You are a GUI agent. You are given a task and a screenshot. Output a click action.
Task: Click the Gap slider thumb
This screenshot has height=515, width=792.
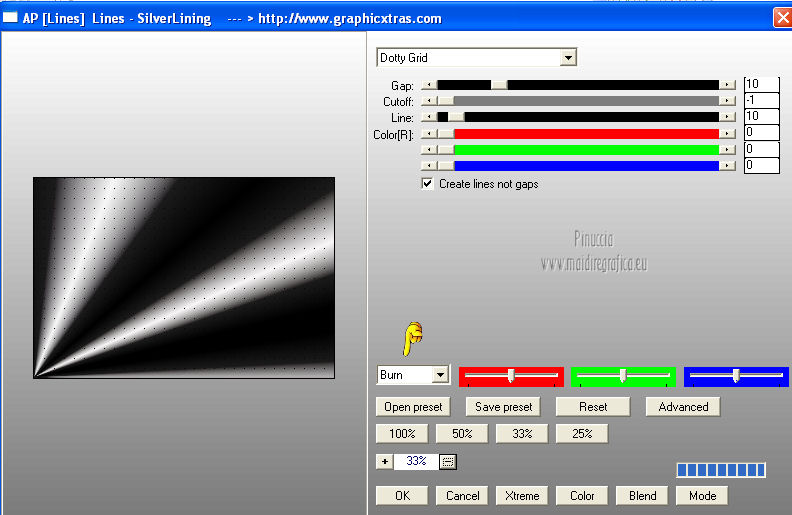(499, 85)
